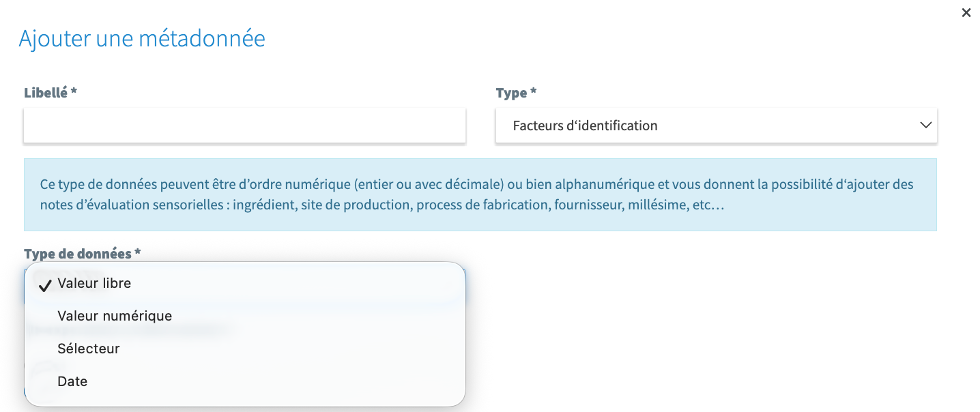This screenshot has height=412, width=980.
Task: Close the Ajouter une métadonnée dialog
Action: point(966,12)
